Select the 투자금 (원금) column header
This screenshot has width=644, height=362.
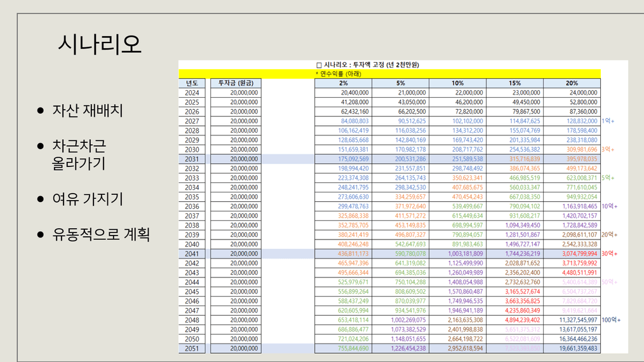[x=236, y=83]
